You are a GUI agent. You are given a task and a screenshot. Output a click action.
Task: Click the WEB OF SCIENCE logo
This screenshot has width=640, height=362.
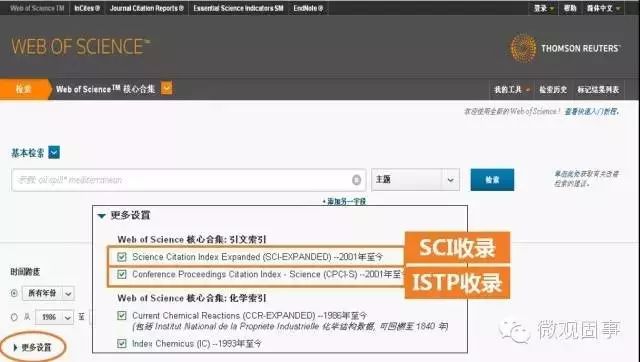81,47
